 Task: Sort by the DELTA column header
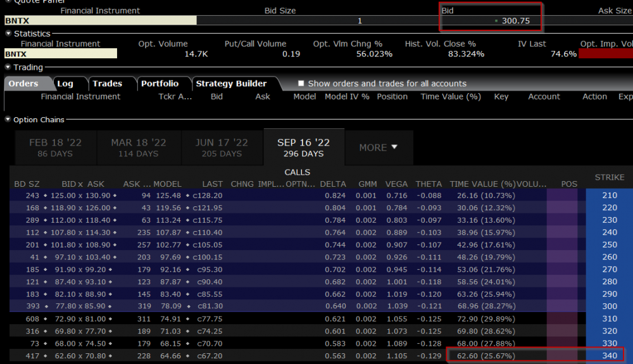click(333, 184)
